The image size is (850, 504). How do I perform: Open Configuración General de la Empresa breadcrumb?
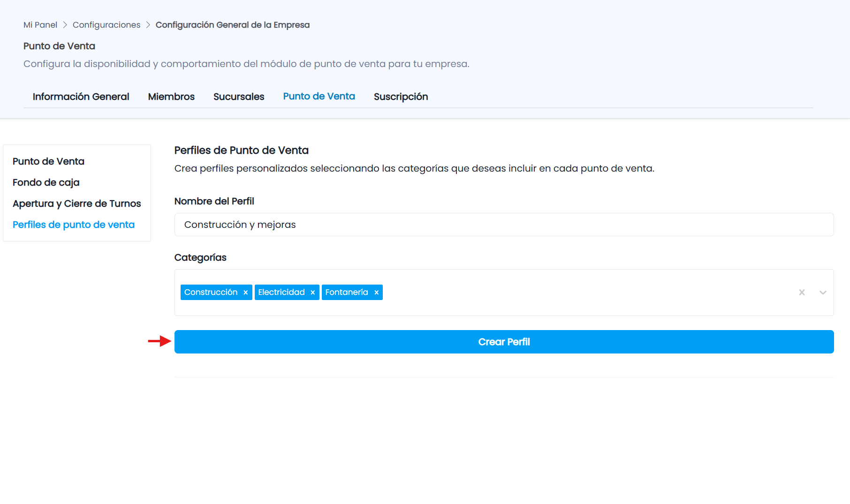coord(233,25)
